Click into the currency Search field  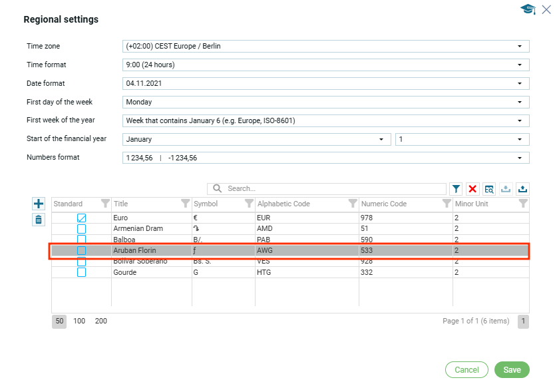[333, 189]
